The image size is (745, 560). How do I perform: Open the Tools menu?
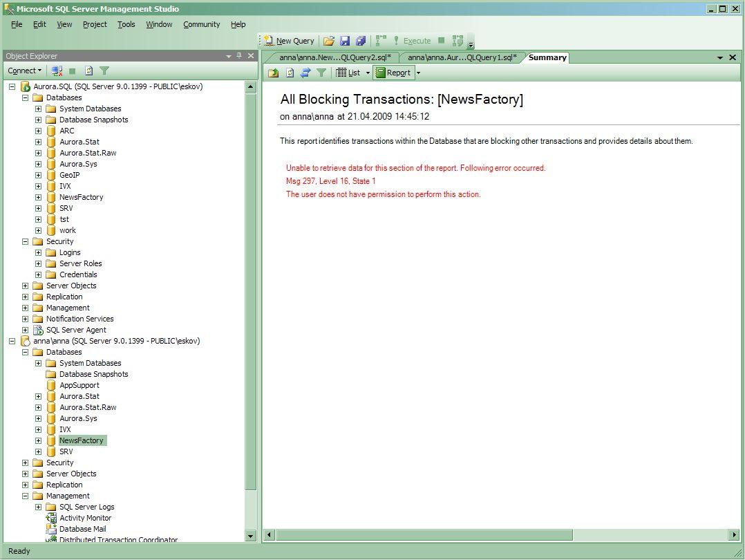coord(126,24)
